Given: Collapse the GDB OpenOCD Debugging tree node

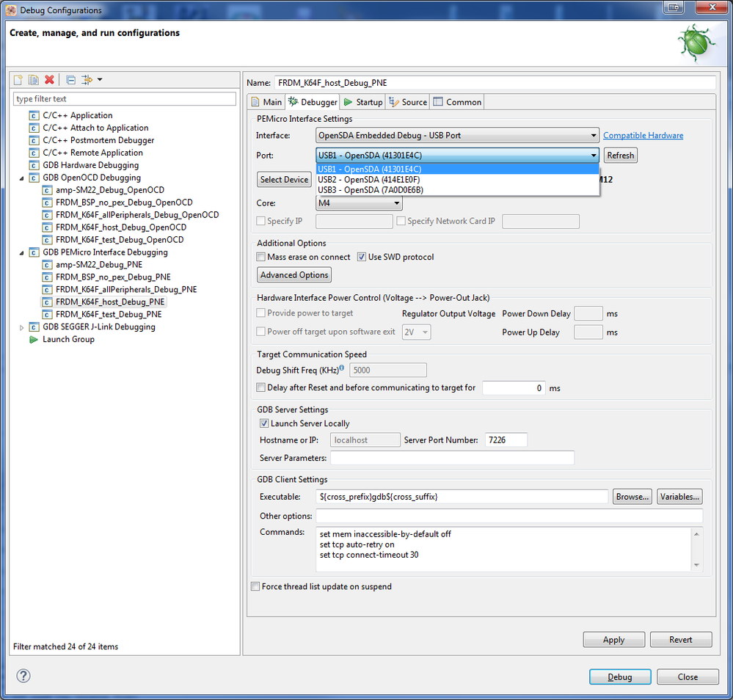Looking at the screenshot, I should click(x=21, y=178).
